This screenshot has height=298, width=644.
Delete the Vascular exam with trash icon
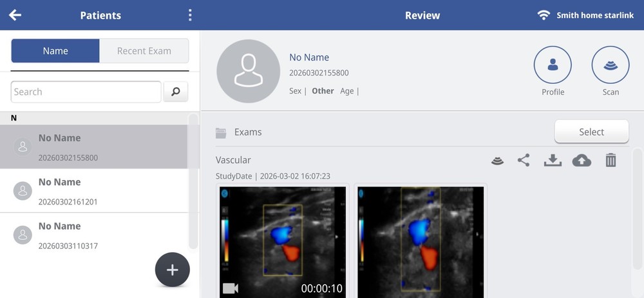pos(611,160)
